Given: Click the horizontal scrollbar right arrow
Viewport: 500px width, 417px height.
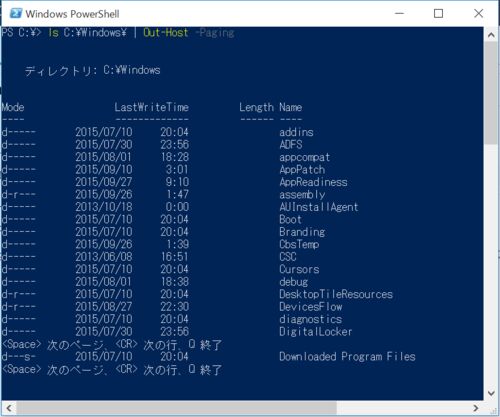Looking at the screenshot, I should tap(476, 408).
